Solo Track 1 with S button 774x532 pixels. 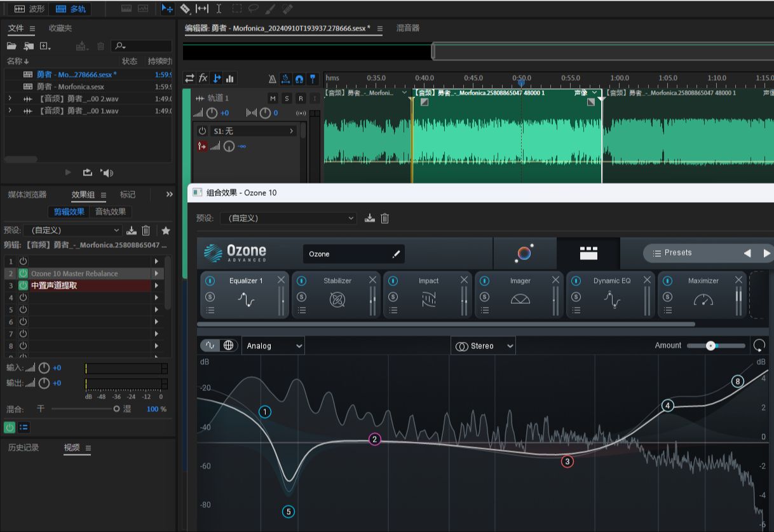287,99
